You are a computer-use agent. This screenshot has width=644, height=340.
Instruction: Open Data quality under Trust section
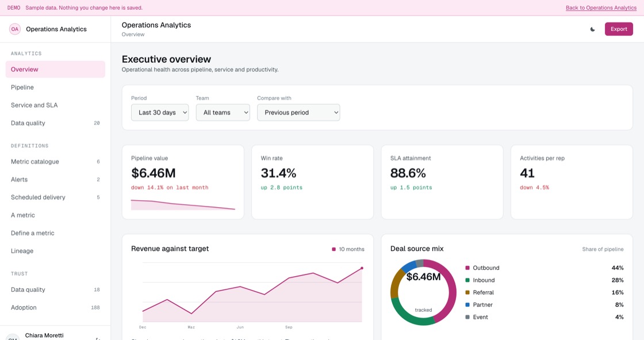click(x=55, y=289)
